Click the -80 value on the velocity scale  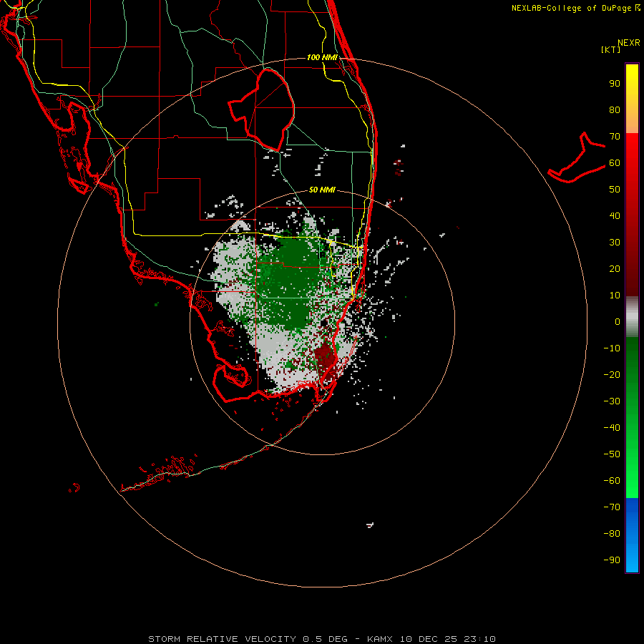[612, 534]
